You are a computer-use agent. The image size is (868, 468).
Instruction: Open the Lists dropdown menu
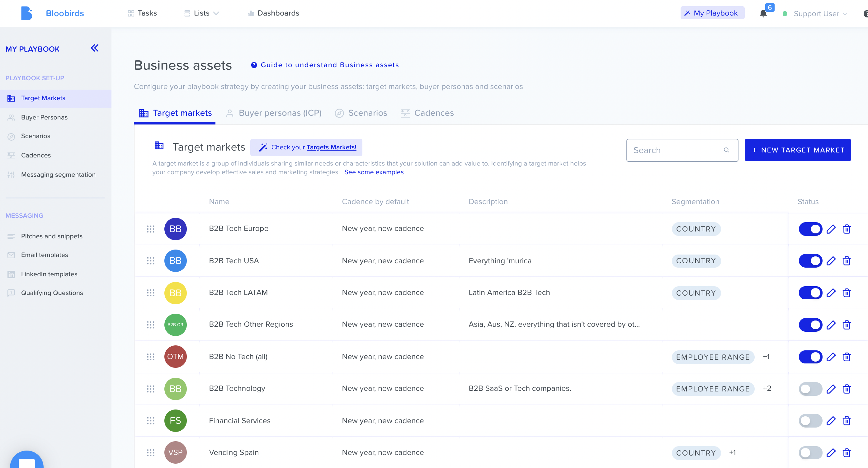pyautogui.click(x=201, y=13)
